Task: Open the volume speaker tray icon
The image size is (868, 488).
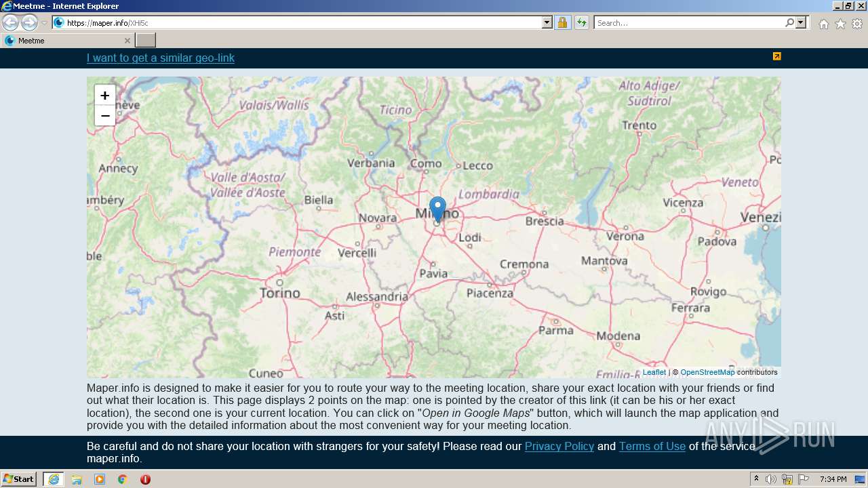Action: (771, 479)
